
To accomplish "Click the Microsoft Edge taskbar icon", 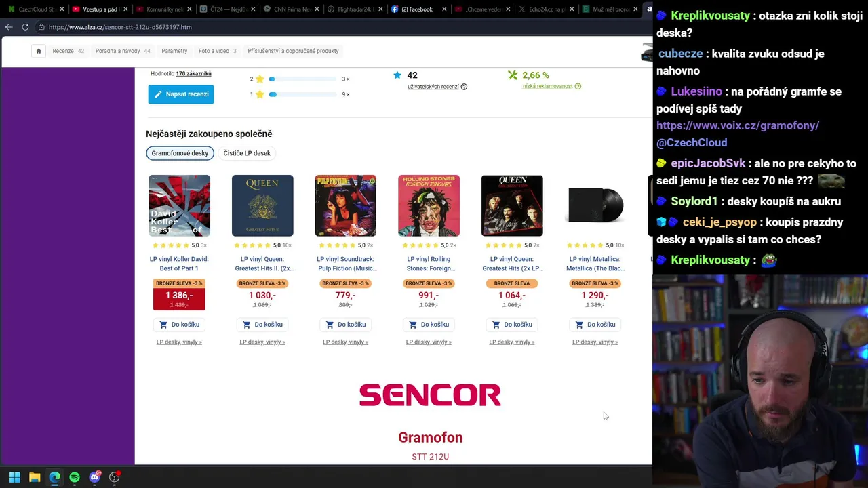I will pos(54,477).
